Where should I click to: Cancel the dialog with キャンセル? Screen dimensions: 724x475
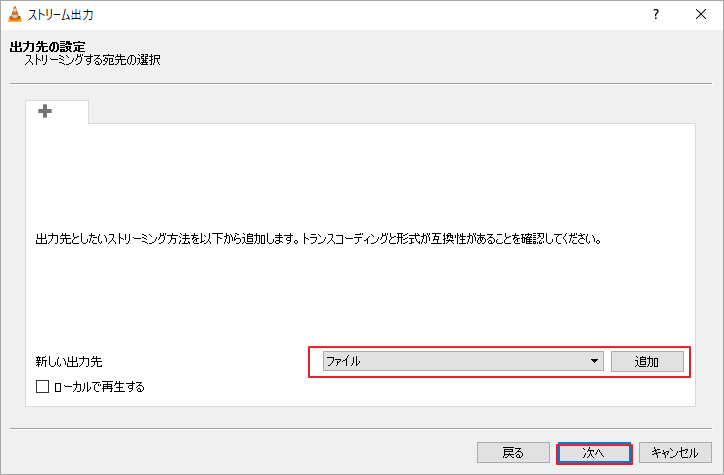click(675, 452)
